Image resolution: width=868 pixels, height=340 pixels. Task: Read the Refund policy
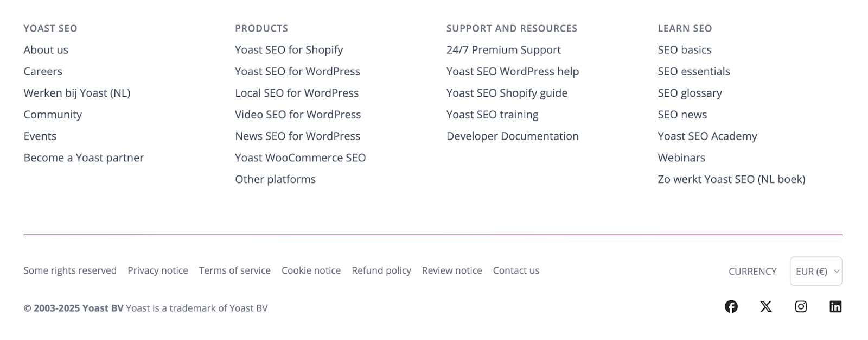pyautogui.click(x=381, y=270)
